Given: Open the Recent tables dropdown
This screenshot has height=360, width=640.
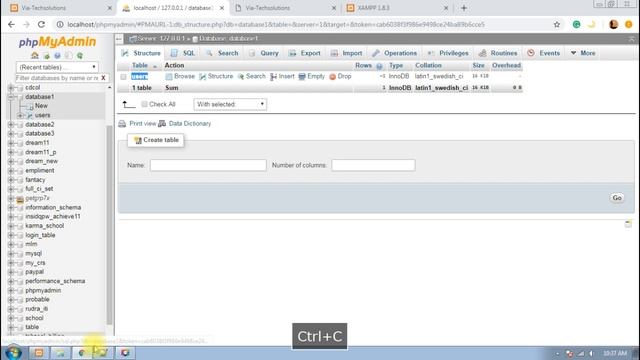Looking at the screenshot, I should [57, 67].
